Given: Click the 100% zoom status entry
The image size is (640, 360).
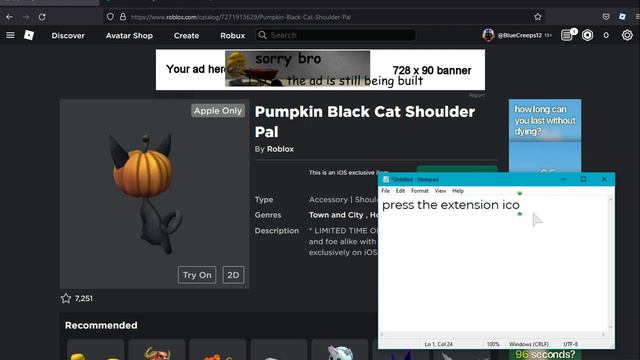Looking at the screenshot, I should tap(493, 344).
